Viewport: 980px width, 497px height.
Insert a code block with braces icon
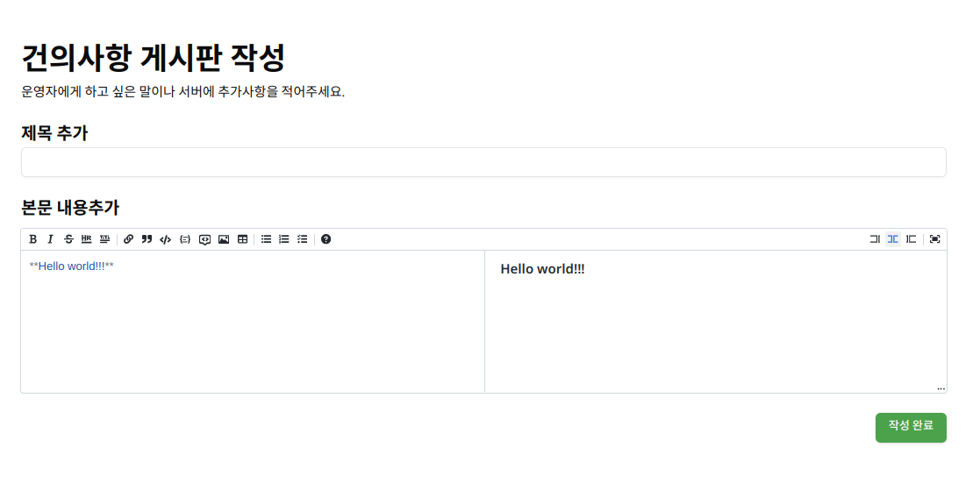tap(184, 239)
